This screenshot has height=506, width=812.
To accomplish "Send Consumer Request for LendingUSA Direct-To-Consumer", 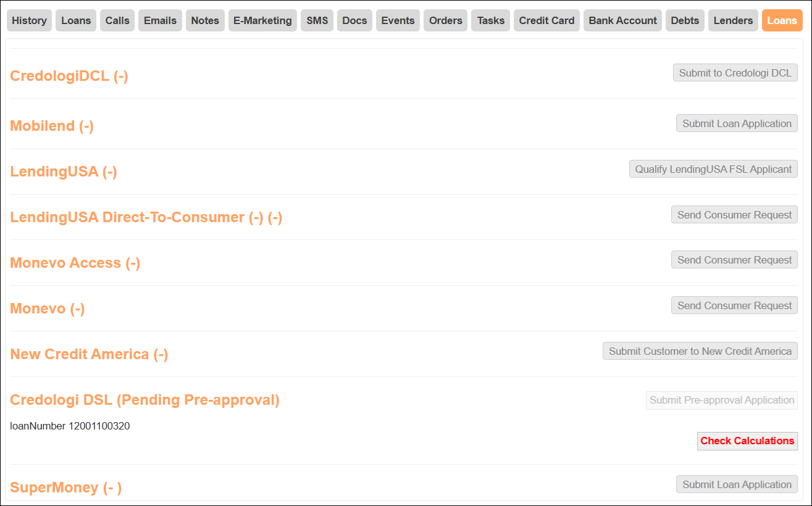I will [x=734, y=215].
